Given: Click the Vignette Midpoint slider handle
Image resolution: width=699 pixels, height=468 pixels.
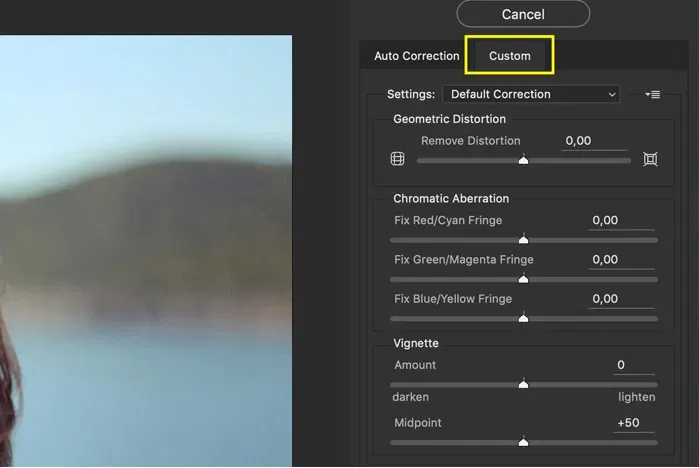Looking at the screenshot, I should [x=523, y=441].
